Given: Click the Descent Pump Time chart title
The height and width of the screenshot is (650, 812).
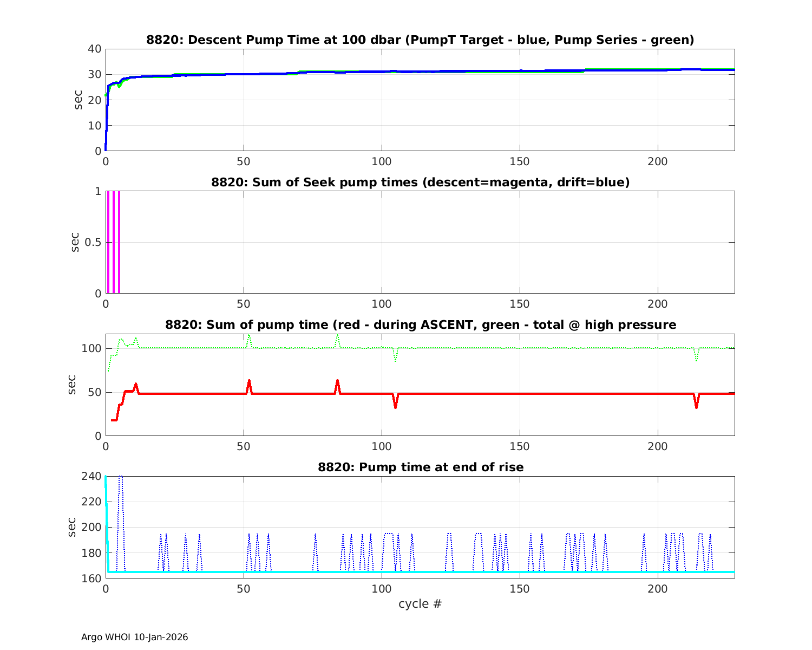Looking at the screenshot, I should click(x=420, y=40).
